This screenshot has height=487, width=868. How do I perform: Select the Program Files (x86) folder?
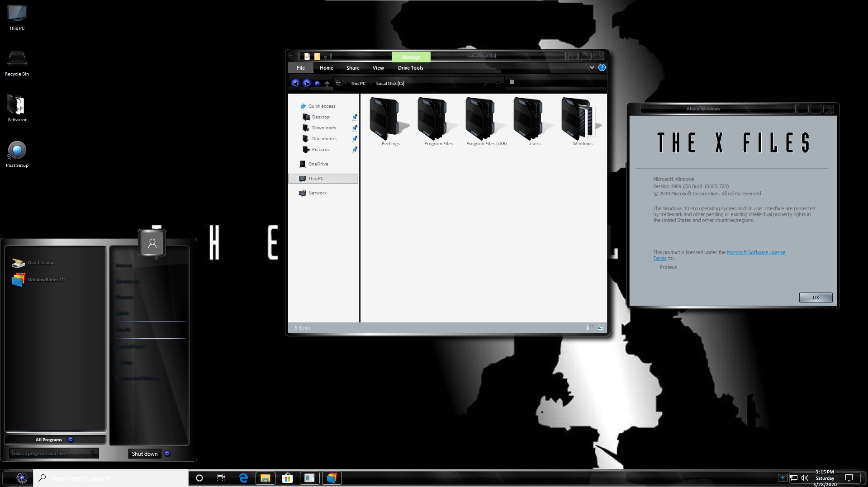486,122
